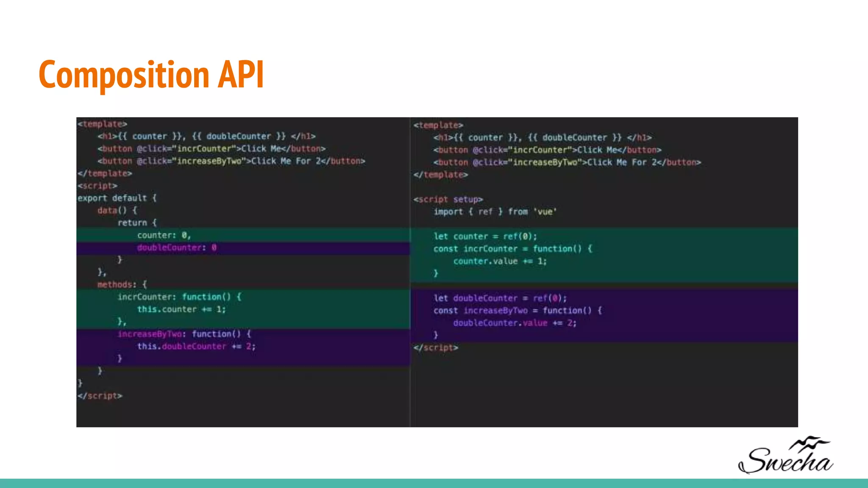Click the right panel '</script>' closing tag

pos(436,347)
